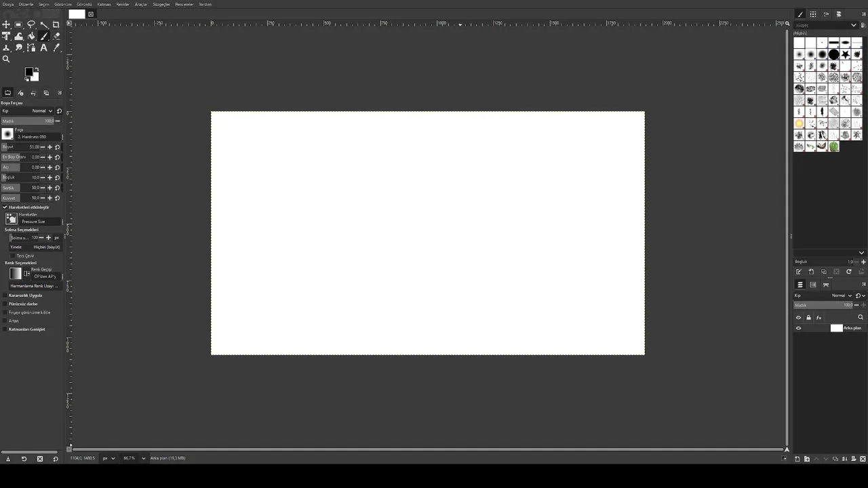Image resolution: width=868 pixels, height=488 pixels.
Task: Expand the chevron below the brush grid
Action: point(861,253)
